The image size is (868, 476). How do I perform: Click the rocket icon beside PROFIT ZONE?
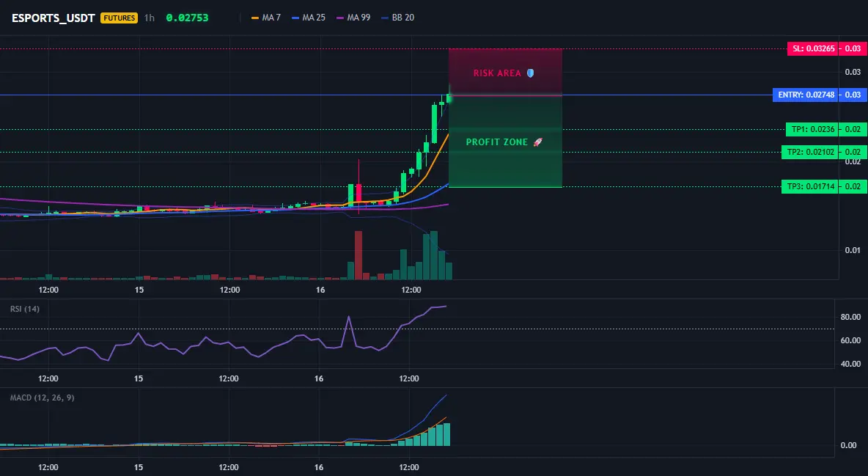coord(537,142)
